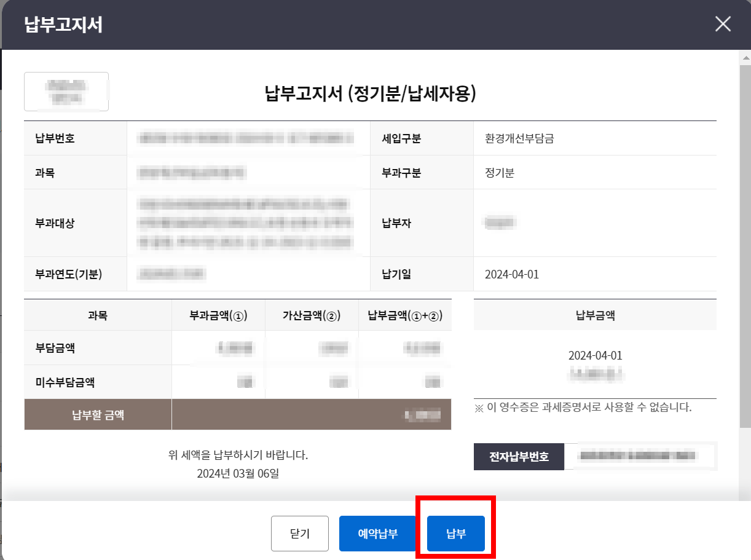Select the 납부번호 field value
The width and height of the screenshot is (751, 560).
[246, 138]
